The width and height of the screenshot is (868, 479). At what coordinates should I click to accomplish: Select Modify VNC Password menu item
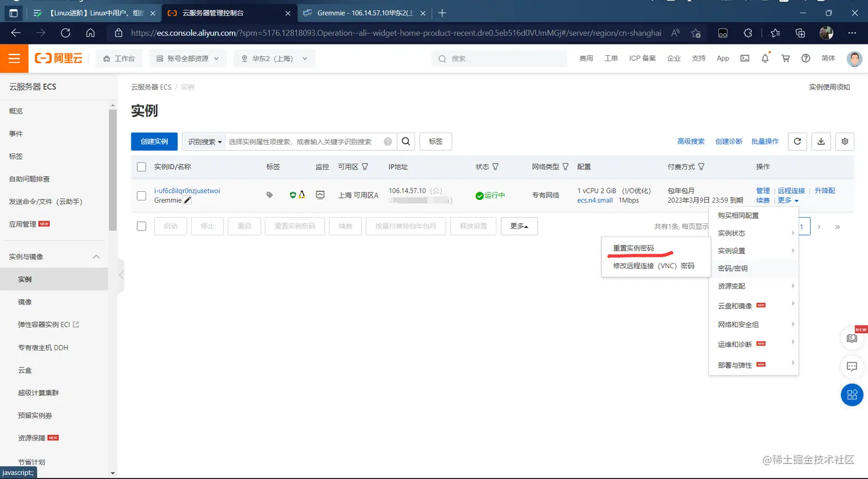[653, 266]
